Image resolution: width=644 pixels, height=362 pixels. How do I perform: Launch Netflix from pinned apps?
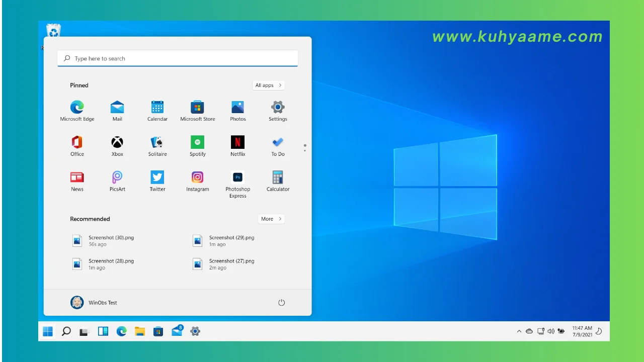[x=237, y=146]
